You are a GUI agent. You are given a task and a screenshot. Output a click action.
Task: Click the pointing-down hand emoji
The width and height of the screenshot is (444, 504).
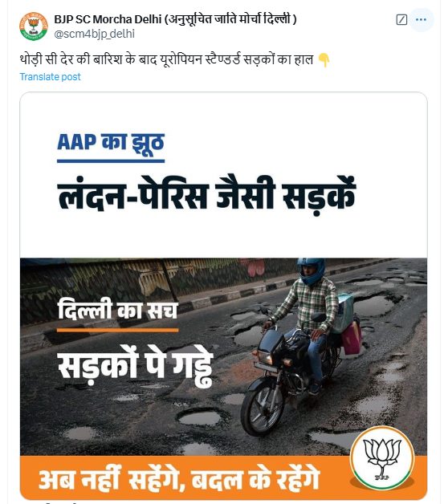324,60
